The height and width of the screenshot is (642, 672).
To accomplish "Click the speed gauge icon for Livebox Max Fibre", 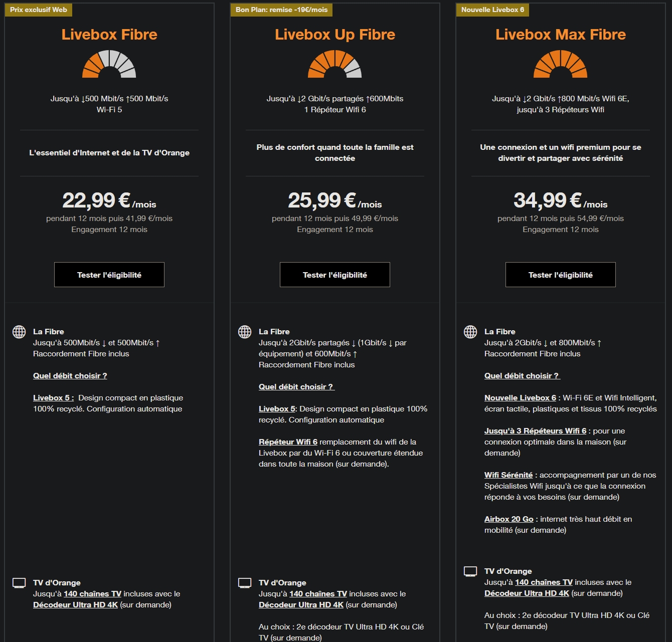I will [x=561, y=64].
